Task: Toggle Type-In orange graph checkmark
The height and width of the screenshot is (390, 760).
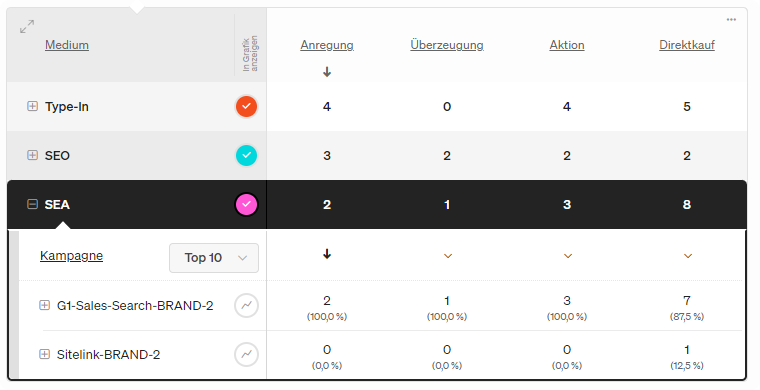Action: 246,107
